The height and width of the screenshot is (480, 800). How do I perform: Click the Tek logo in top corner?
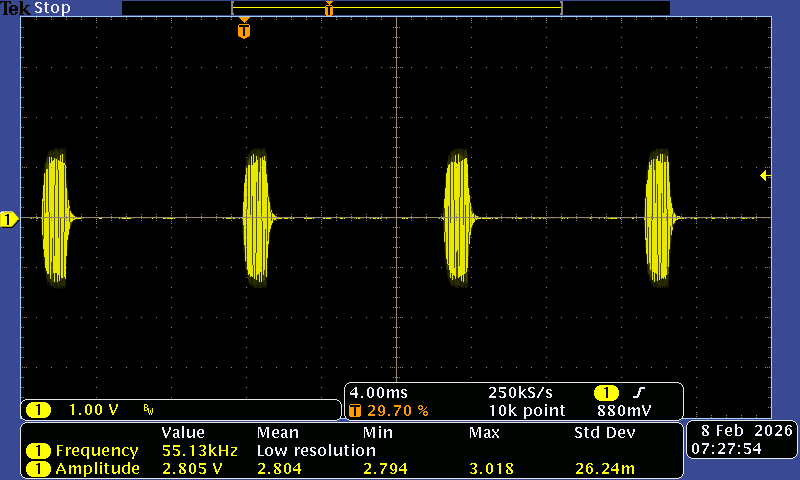point(17,8)
